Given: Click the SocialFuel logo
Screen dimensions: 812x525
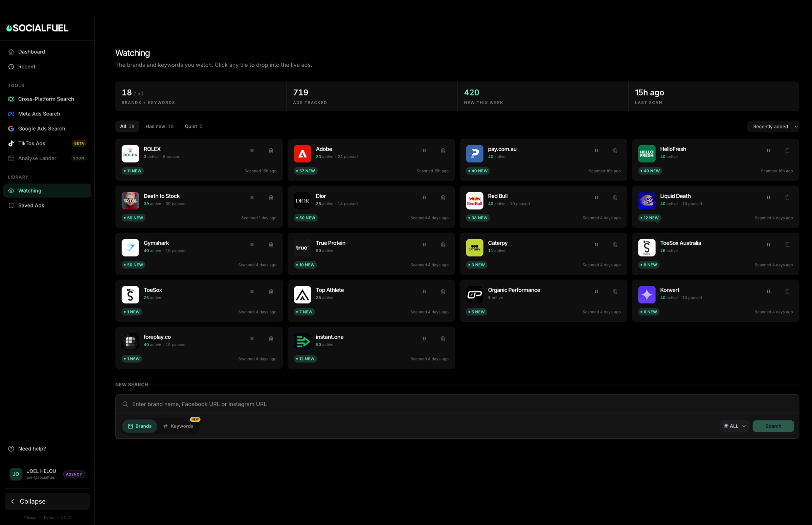Looking at the screenshot, I should point(38,28).
